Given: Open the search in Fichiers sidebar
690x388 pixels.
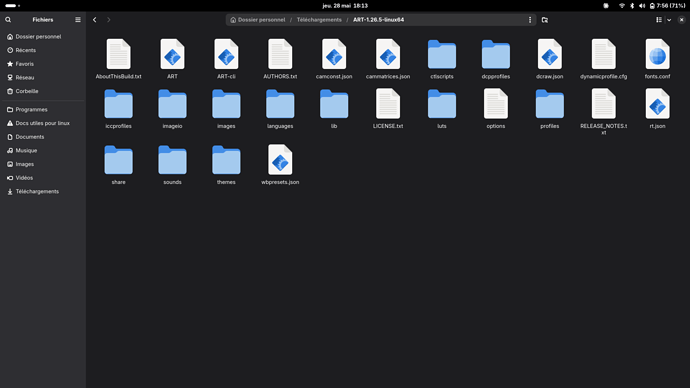Looking at the screenshot, I should [x=8, y=20].
